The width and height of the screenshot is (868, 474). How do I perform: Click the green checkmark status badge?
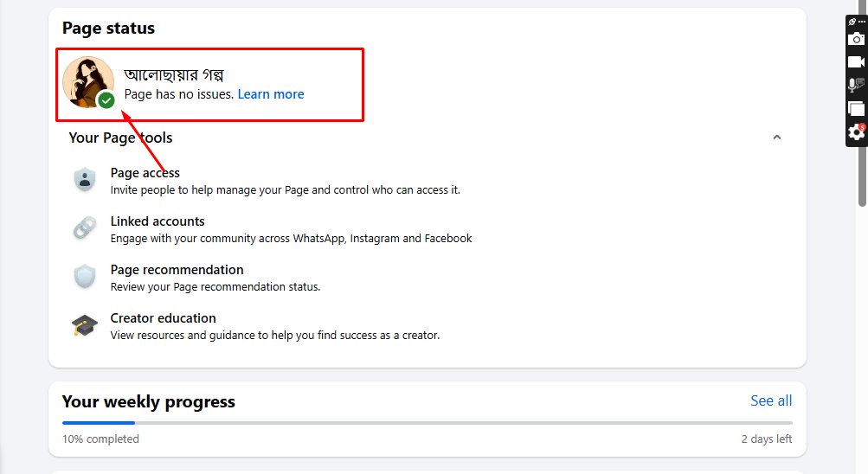pos(106,100)
